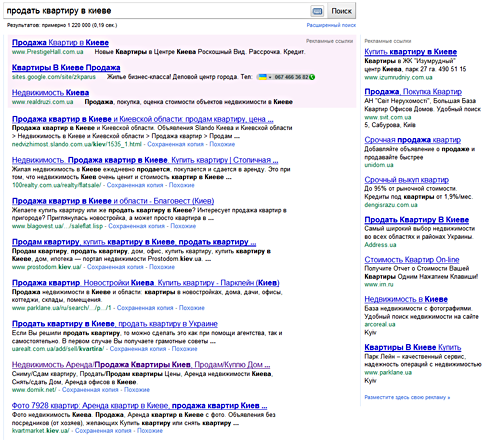Open cached copy of prostodom.kiev.ua result
This screenshot has height=440, width=496.
(115, 267)
